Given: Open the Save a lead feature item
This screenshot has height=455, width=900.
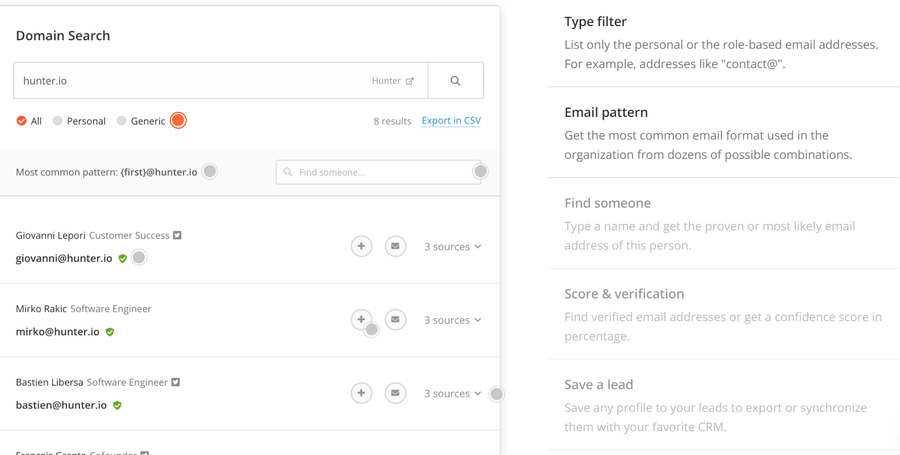Looking at the screenshot, I should click(723, 405).
